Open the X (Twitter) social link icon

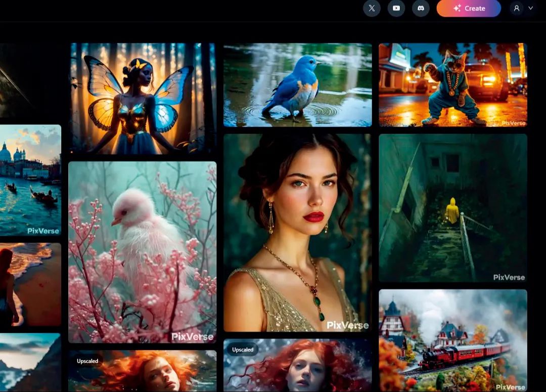(372, 9)
